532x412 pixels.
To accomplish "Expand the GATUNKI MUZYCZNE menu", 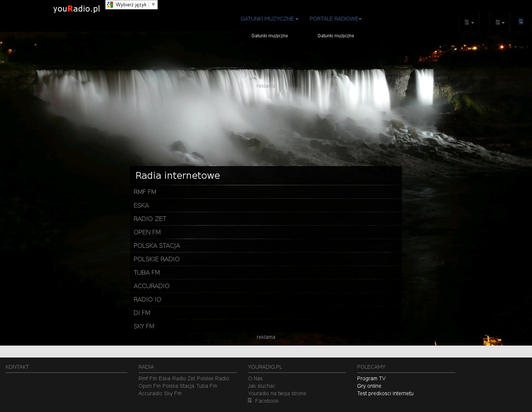I will point(269,19).
